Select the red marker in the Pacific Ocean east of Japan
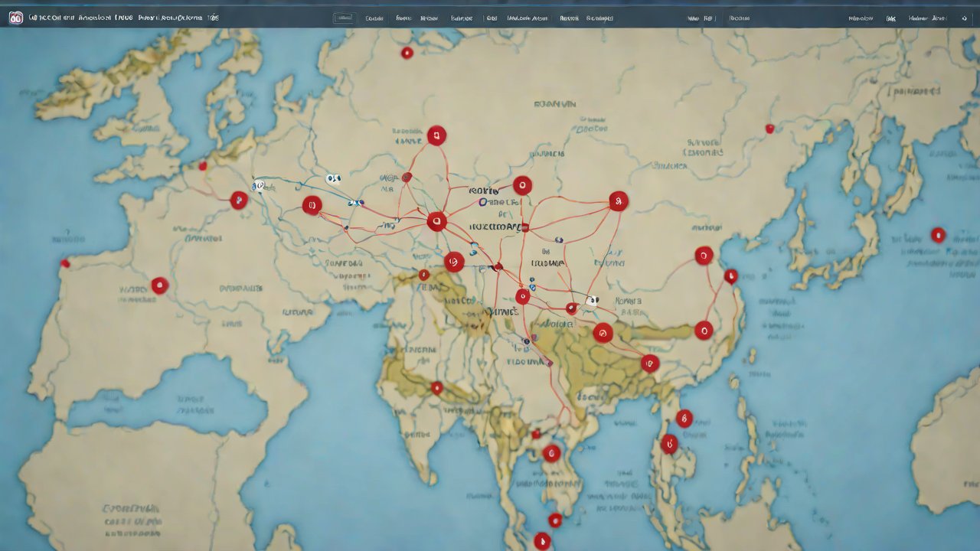Screen dimensions: 980x551 [938, 235]
